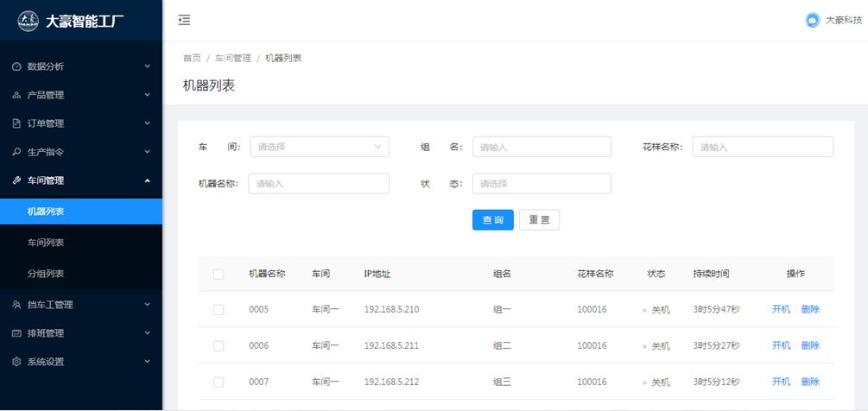868x411 pixels.
Task: Click the 大豪智能工厂 logo icon
Action: (29, 20)
